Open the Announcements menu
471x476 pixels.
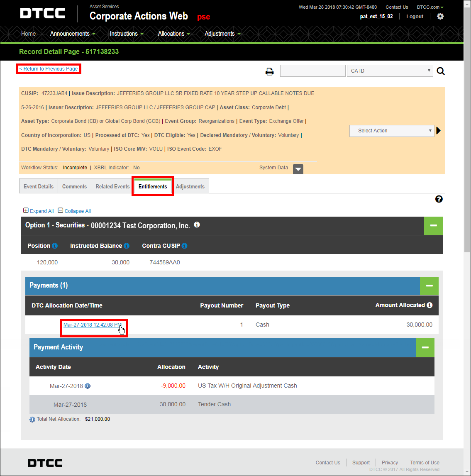tap(72, 34)
